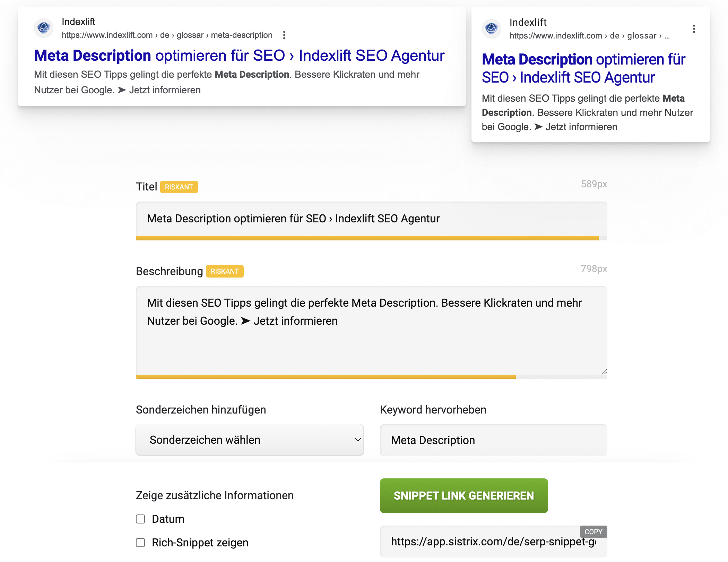Click the generated sistrix snippet URL field
The image size is (728, 562).
(493, 542)
